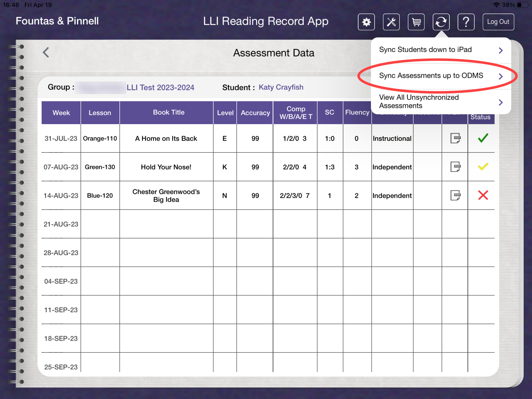Open the PDF for Chester Greenwood's Big Idea
Screen dimensions: 532x399
coord(455,195)
